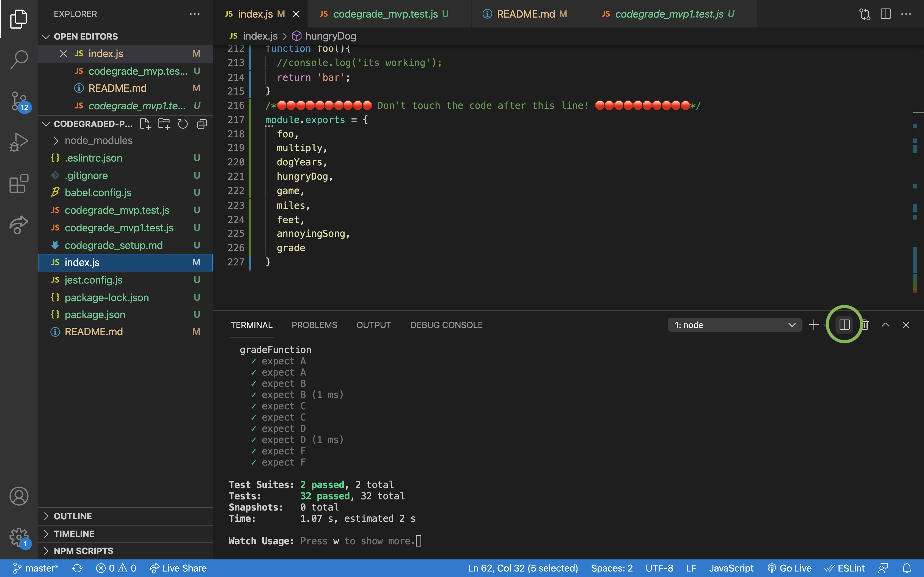Expand the node_modules folder
Screen dimensions: 924x577
(x=98, y=141)
